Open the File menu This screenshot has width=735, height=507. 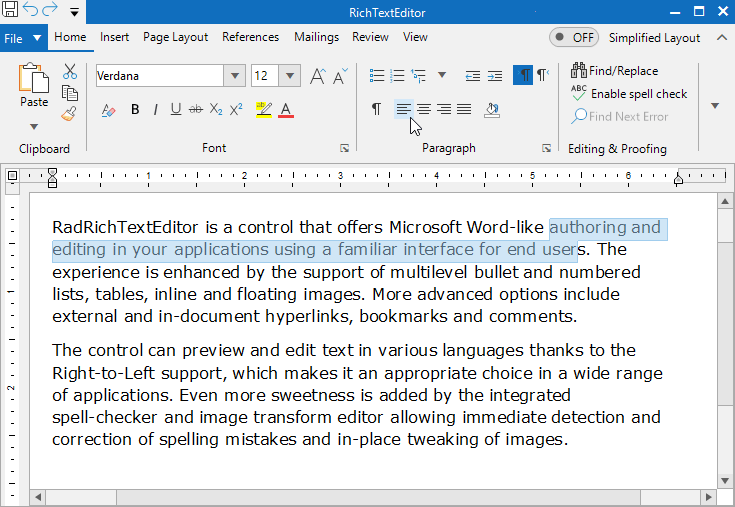click(23, 38)
